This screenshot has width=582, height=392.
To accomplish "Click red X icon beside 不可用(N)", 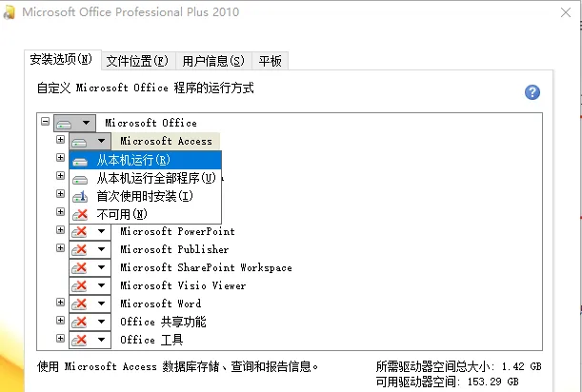I will [x=80, y=214].
